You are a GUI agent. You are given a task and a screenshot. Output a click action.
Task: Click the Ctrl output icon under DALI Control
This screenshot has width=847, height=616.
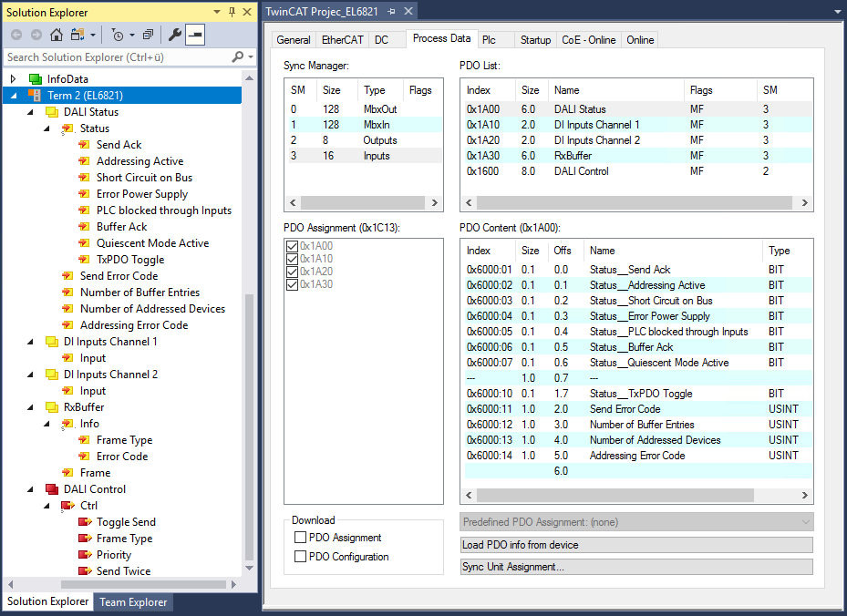[68, 506]
